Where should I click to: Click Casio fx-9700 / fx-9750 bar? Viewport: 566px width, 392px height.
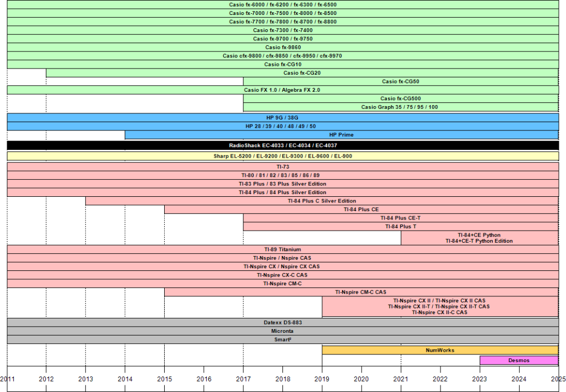point(283,39)
